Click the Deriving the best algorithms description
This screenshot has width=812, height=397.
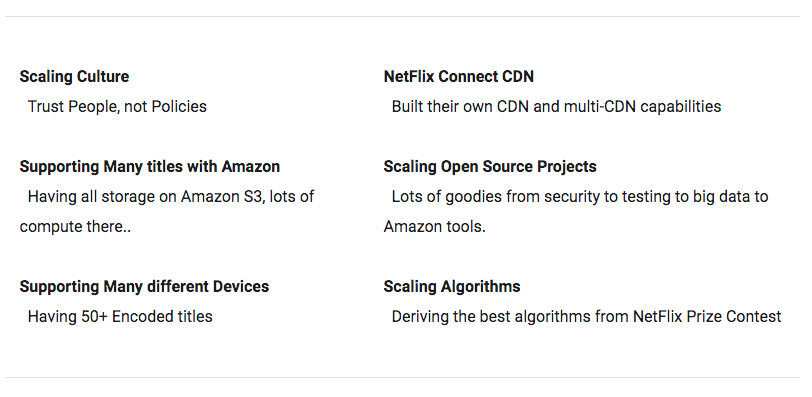(x=586, y=316)
